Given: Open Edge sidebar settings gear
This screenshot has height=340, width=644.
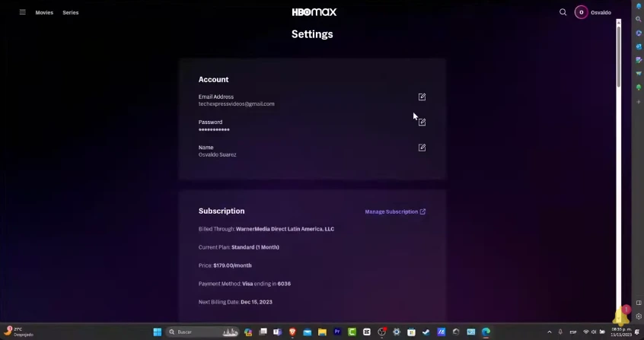Looking at the screenshot, I should point(639,316).
